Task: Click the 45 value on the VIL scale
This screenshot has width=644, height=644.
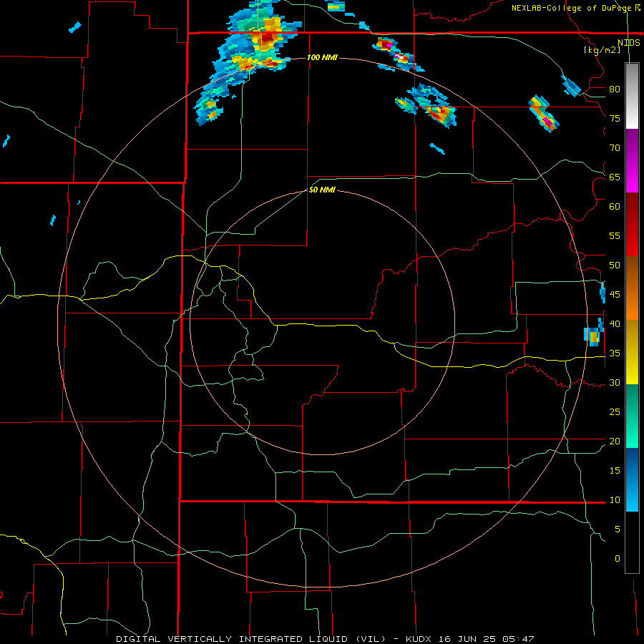Action: pos(615,295)
